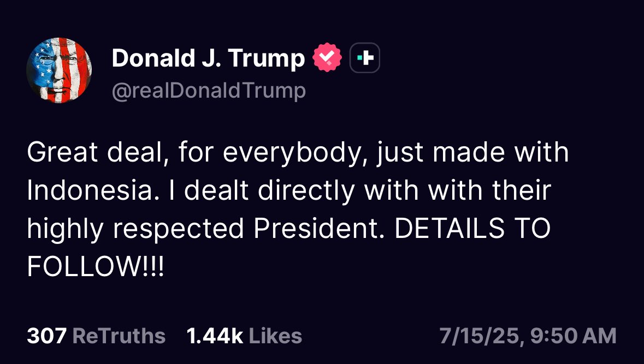Click the FOLLOW!!! text at the post's end
This screenshot has width=644, height=364.
pyautogui.click(x=95, y=267)
